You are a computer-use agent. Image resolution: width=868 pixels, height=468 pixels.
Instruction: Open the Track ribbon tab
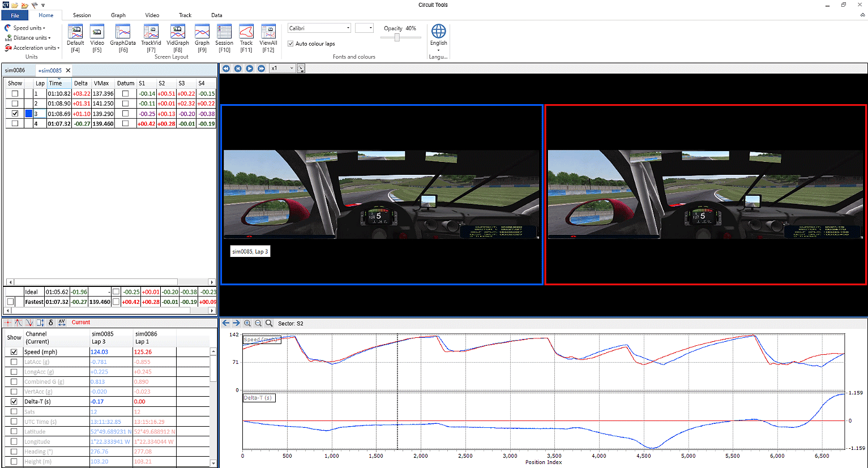pos(185,15)
